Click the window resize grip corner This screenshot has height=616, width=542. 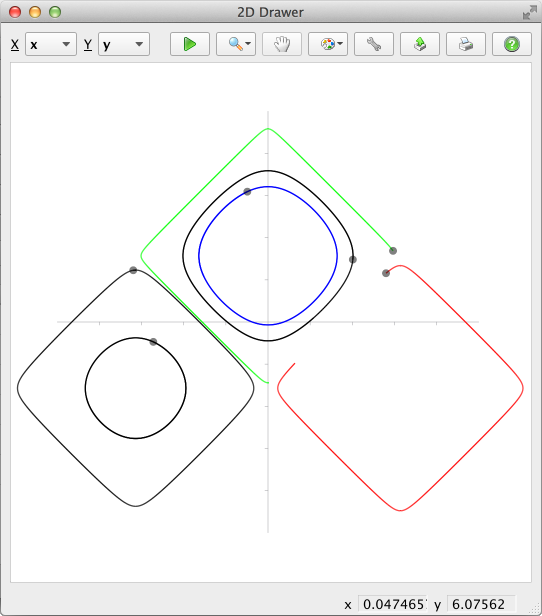536,609
